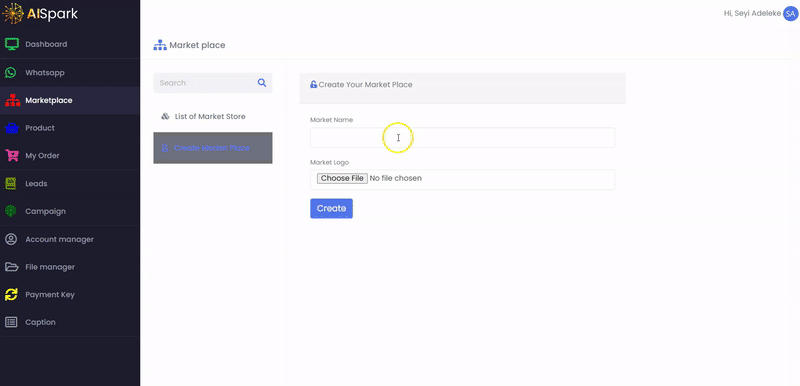Screen dimensions: 800x386
Task: Click the SA user avatar
Action: 790,14
